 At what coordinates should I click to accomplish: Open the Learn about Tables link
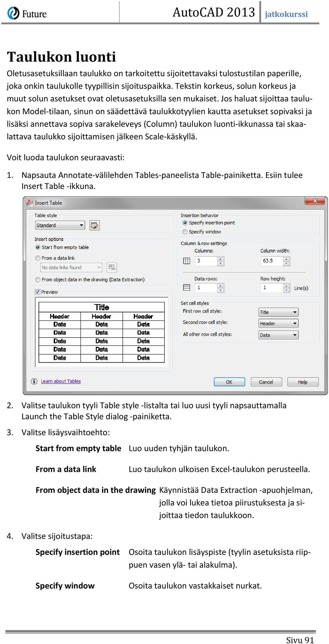pyautogui.click(x=61, y=381)
